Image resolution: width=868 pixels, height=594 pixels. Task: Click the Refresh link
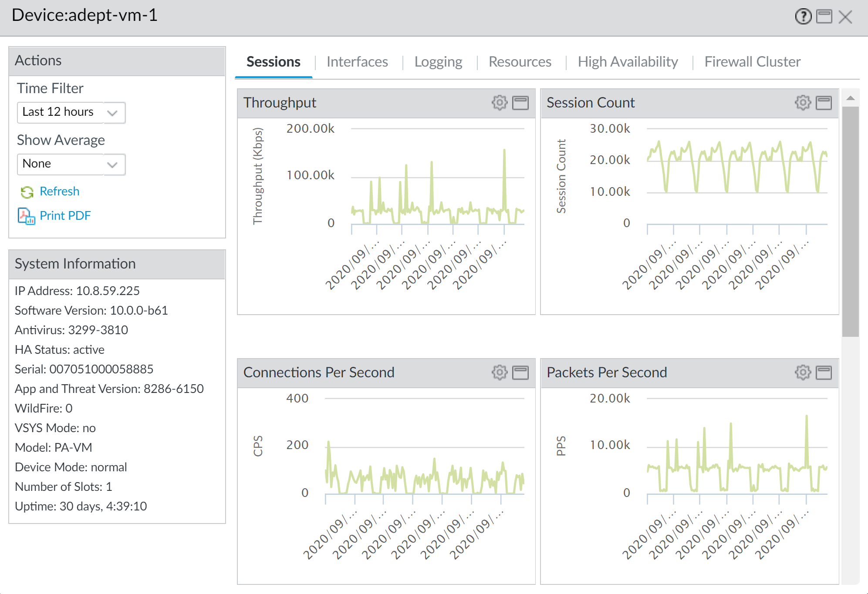pyautogui.click(x=59, y=191)
